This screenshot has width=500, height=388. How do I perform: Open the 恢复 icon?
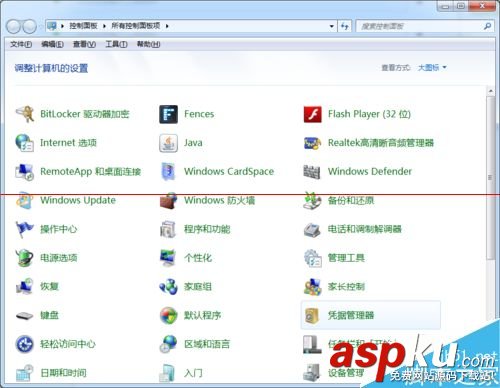pos(25,287)
